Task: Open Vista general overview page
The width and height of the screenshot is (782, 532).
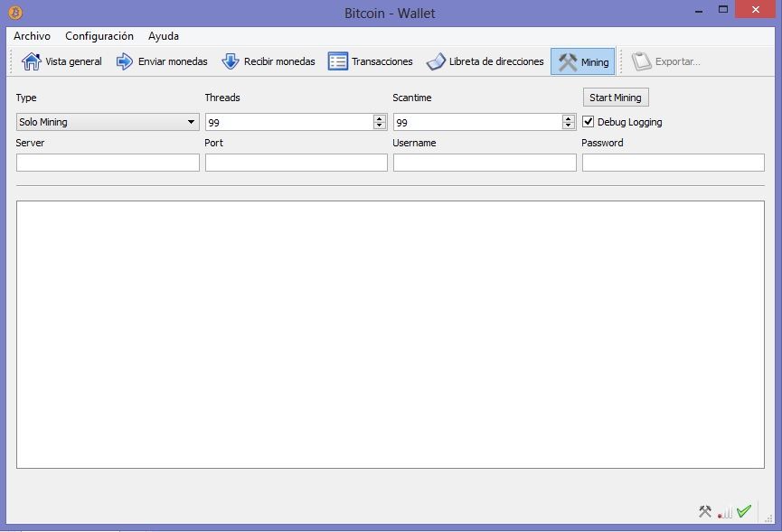Action: pyautogui.click(x=61, y=61)
